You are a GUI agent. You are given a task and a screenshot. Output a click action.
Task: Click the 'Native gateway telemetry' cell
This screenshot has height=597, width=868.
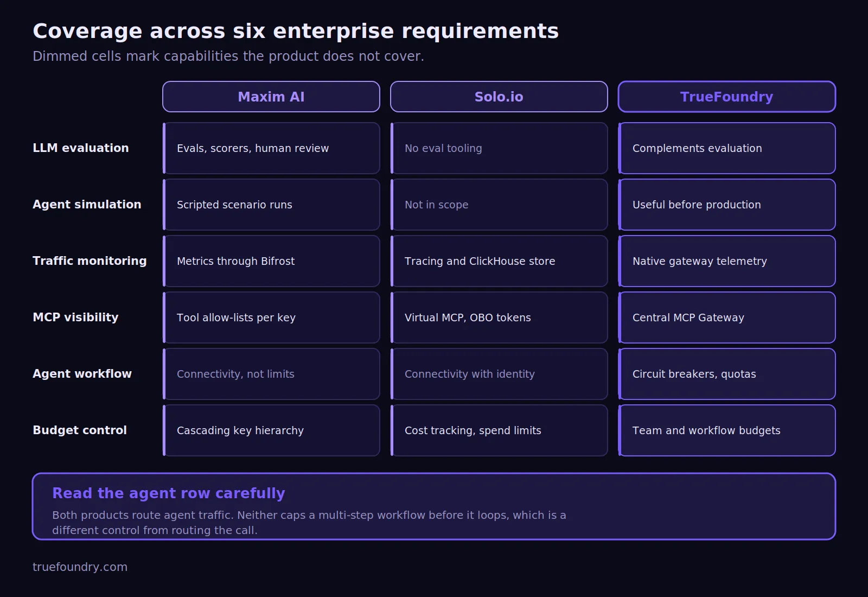pos(727,261)
